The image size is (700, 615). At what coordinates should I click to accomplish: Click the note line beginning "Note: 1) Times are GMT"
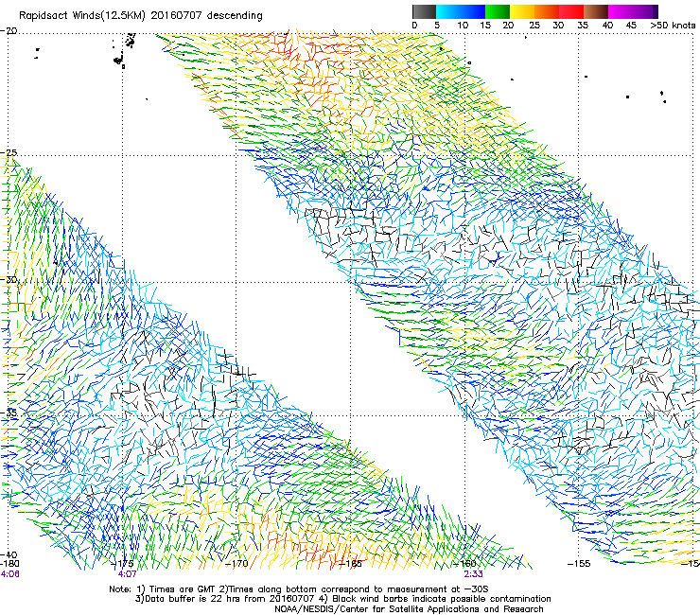[299, 589]
